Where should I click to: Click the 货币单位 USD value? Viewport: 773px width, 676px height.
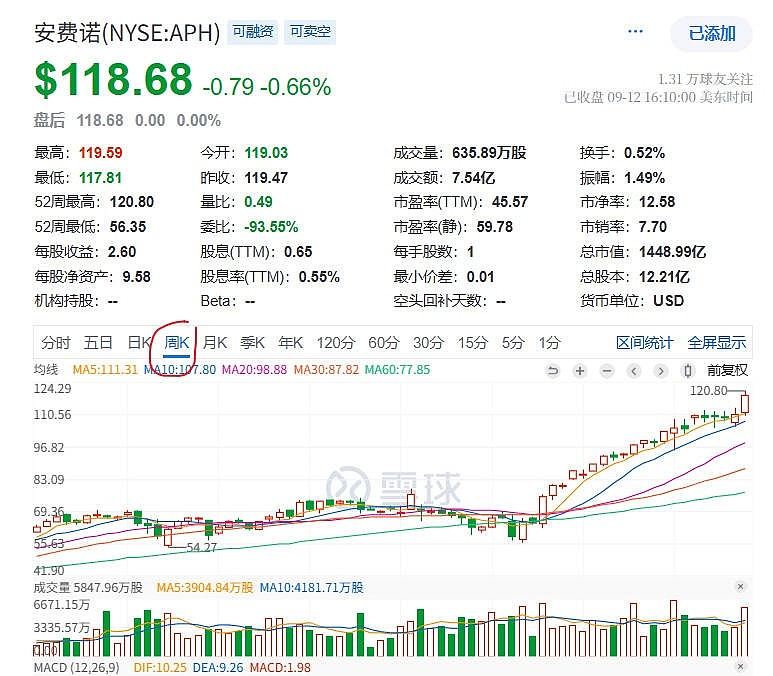click(x=668, y=301)
